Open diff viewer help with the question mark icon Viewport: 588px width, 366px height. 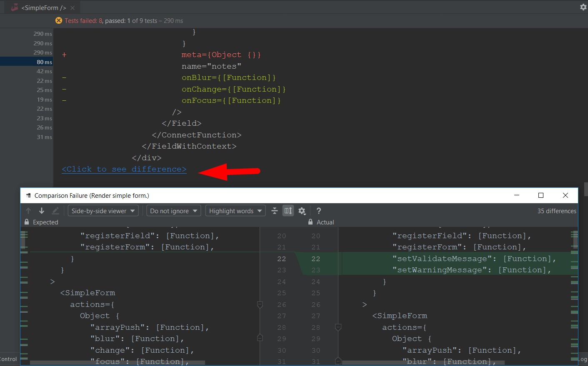pyautogui.click(x=319, y=211)
